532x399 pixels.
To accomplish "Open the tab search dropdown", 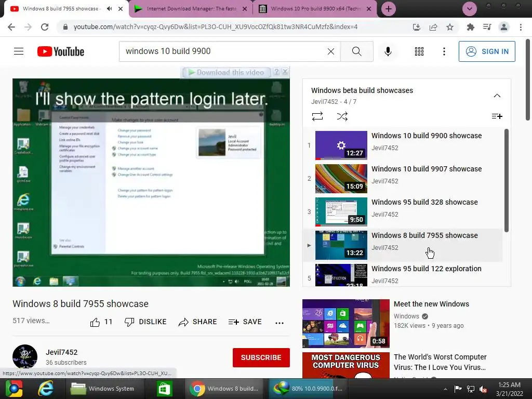I will (x=470, y=9).
